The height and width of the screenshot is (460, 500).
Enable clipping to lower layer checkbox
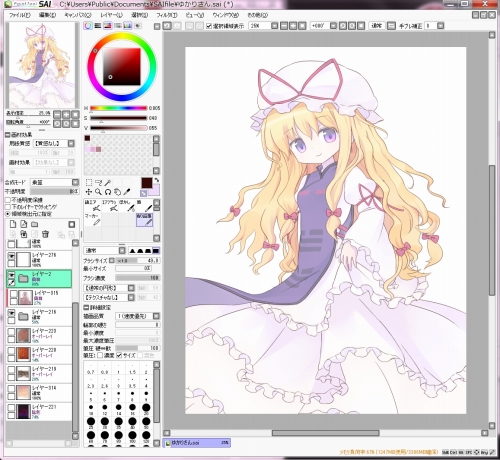(8, 207)
